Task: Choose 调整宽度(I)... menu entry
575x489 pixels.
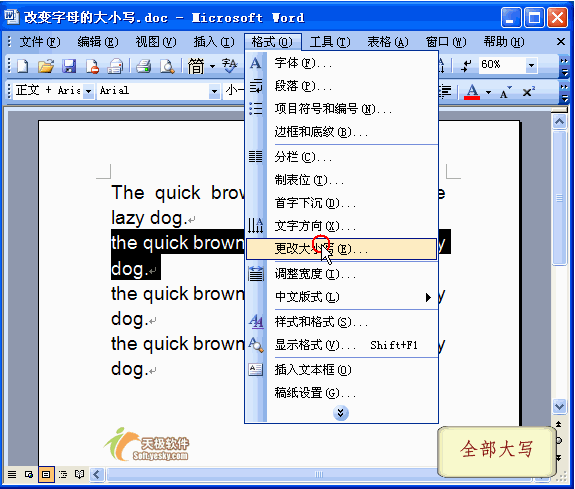Action: [x=341, y=274]
